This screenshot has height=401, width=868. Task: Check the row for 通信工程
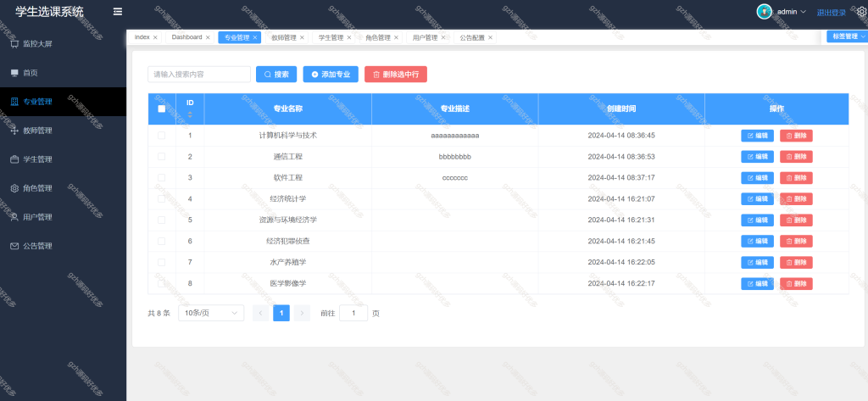tap(162, 157)
